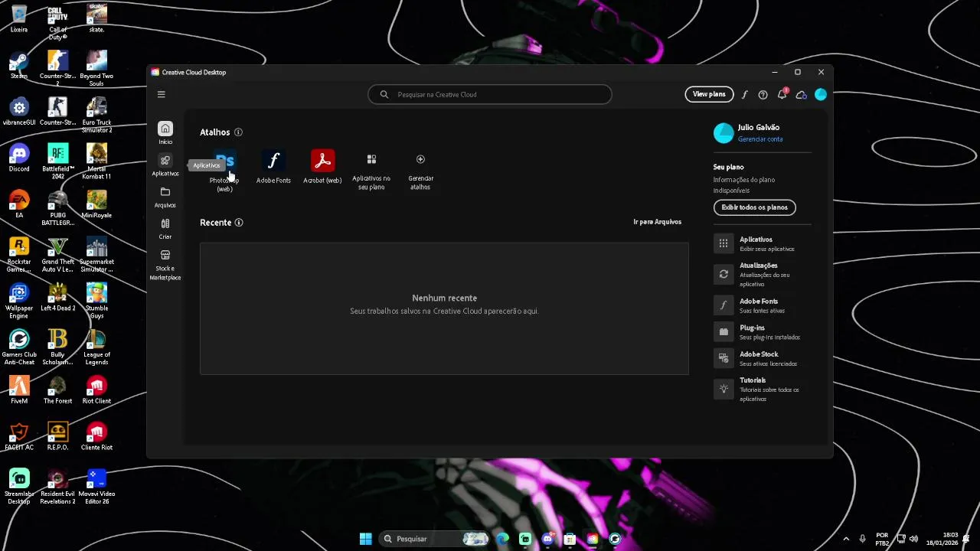Click the taskbar Pesquisar search box
Viewport: 980px width, 551px height.
[x=434, y=539]
